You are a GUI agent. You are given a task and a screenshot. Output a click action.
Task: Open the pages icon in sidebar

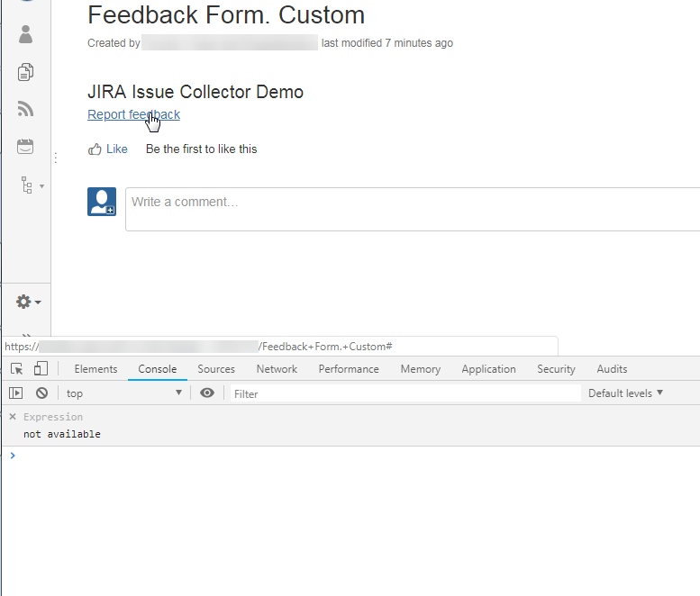(x=25, y=72)
